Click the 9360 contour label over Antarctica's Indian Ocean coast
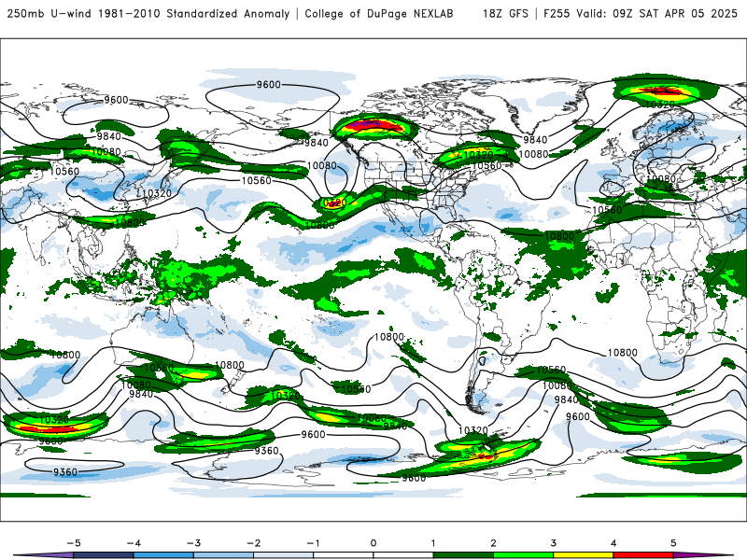The width and height of the screenshot is (747, 560). click(65, 472)
